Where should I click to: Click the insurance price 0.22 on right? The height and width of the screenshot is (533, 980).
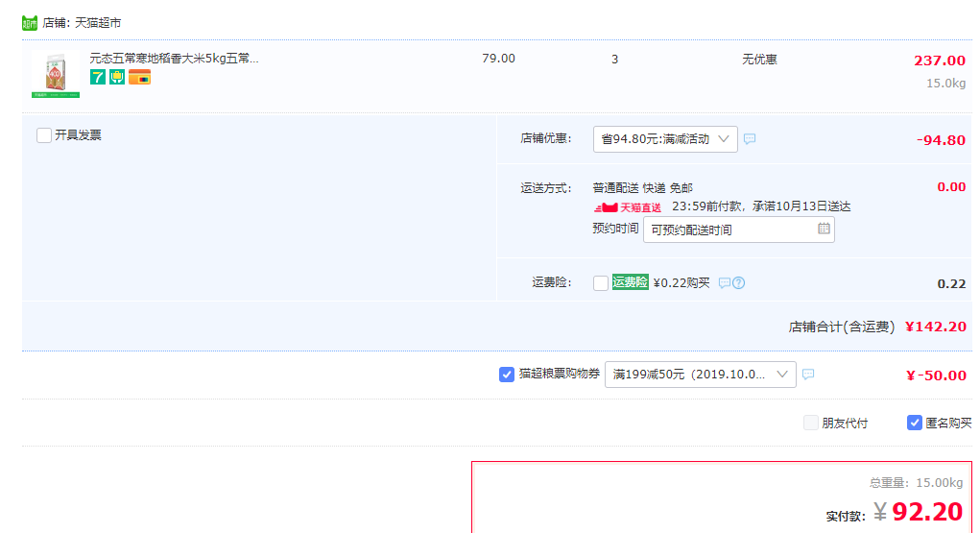point(951,284)
